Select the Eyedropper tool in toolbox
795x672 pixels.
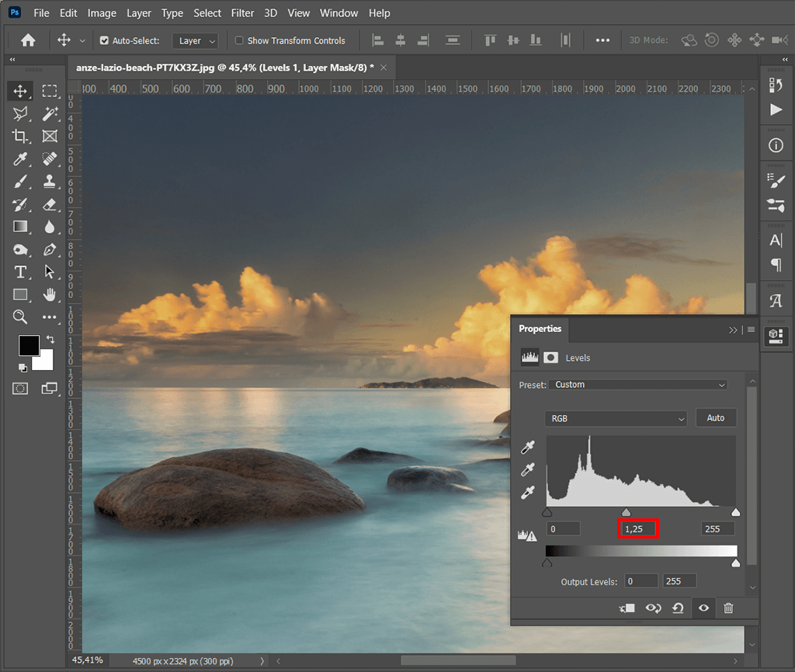click(20, 159)
